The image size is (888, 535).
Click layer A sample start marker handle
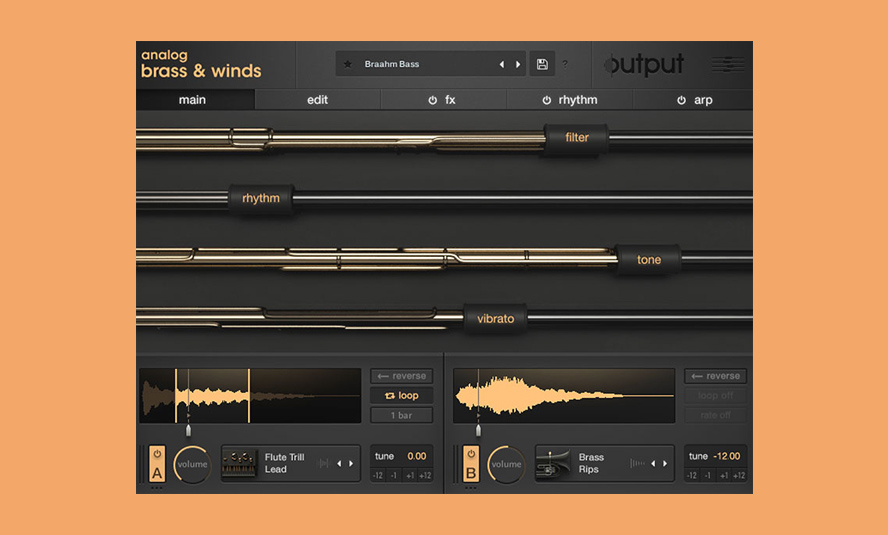click(x=189, y=431)
